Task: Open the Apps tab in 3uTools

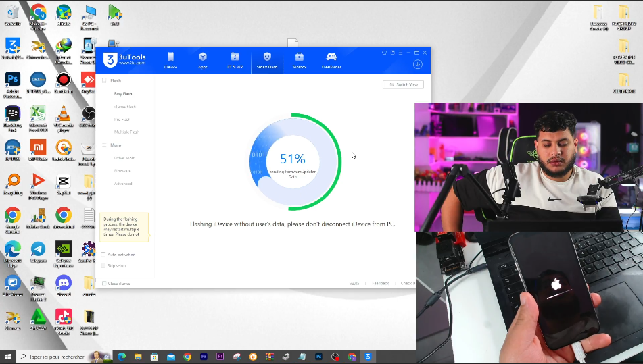Action: coord(203,60)
